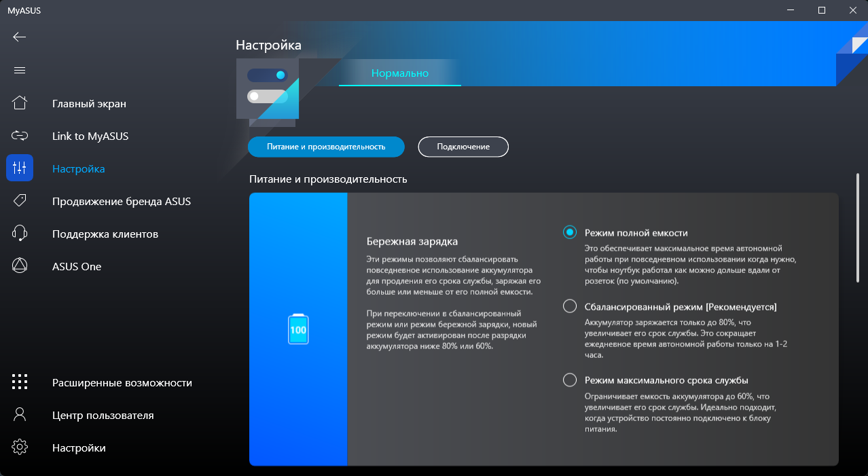Click the ASUS One triangle icon
This screenshot has width=868, height=476.
pyautogui.click(x=20, y=266)
